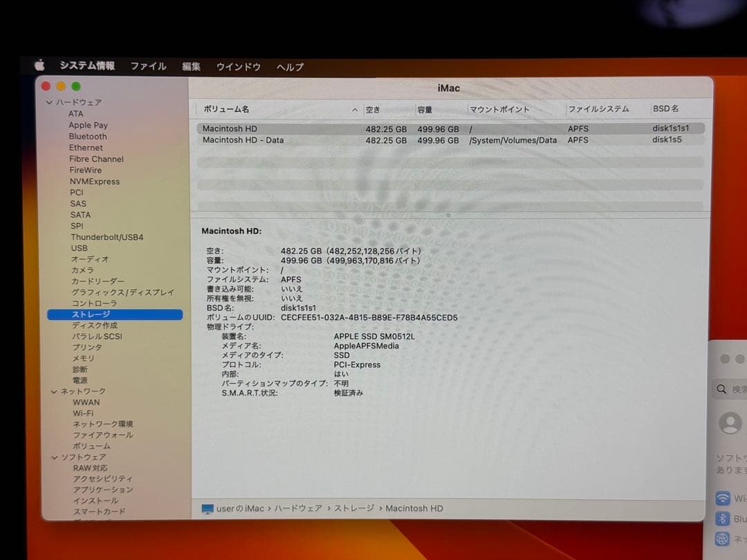The height and width of the screenshot is (560, 747).
Task: Collapse the ネットワーク section
Action: pyautogui.click(x=55, y=391)
